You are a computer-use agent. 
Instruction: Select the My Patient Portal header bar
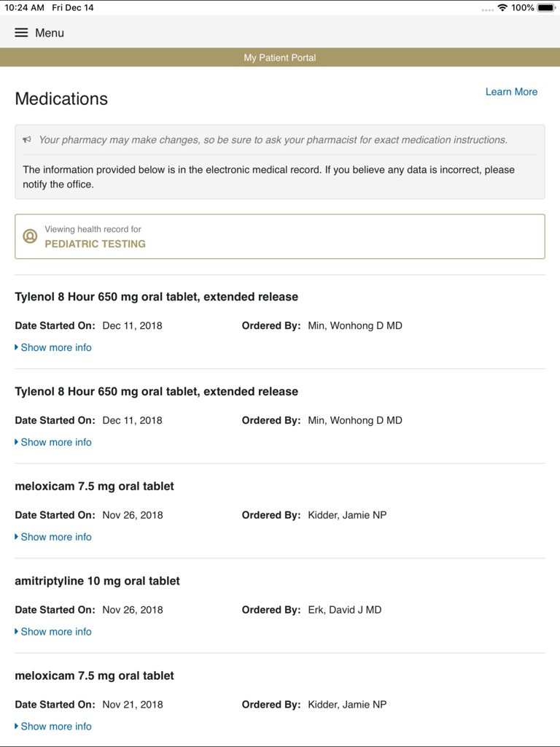click(280, 57)
